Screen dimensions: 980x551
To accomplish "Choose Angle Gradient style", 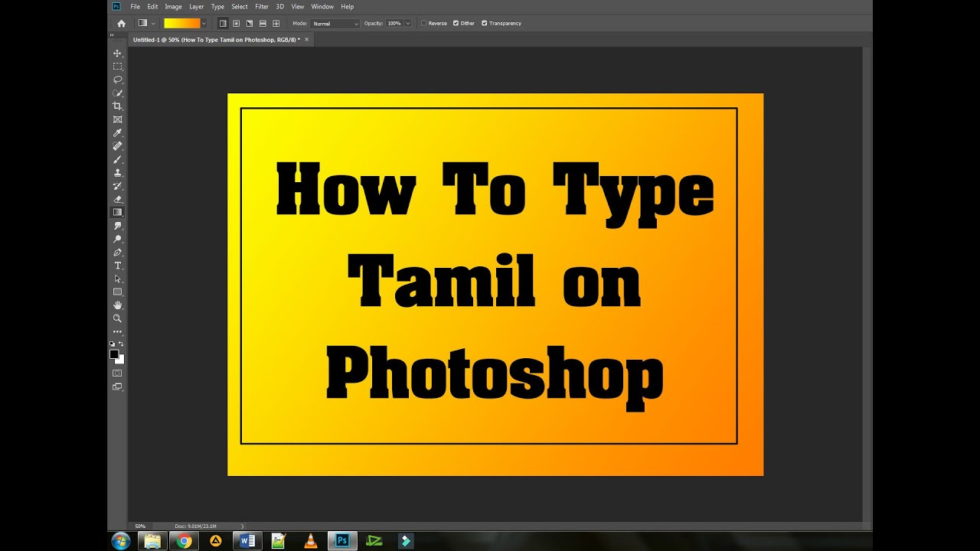I will pos(249,24).
